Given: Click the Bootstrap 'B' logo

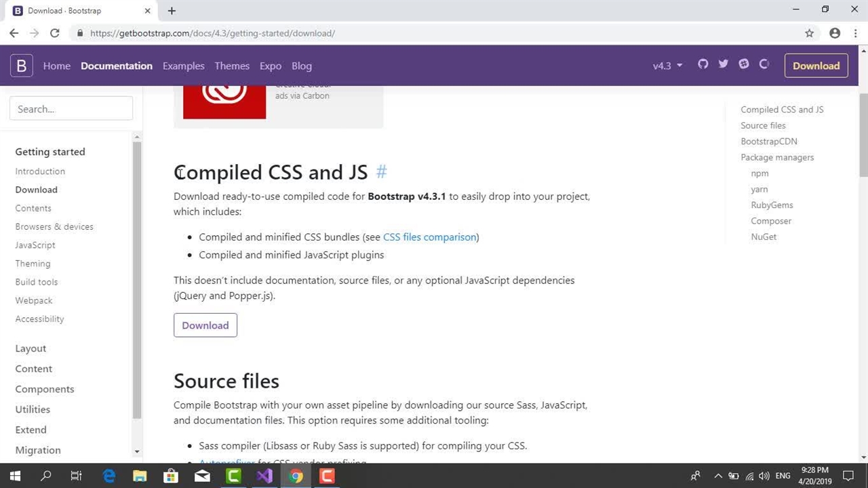Looking at the screenshot, I should 21,66.
